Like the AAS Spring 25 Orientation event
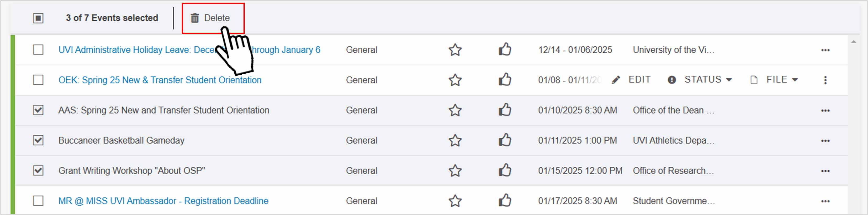The width and height of the screenshot is (868, 215). pos(504,110)
